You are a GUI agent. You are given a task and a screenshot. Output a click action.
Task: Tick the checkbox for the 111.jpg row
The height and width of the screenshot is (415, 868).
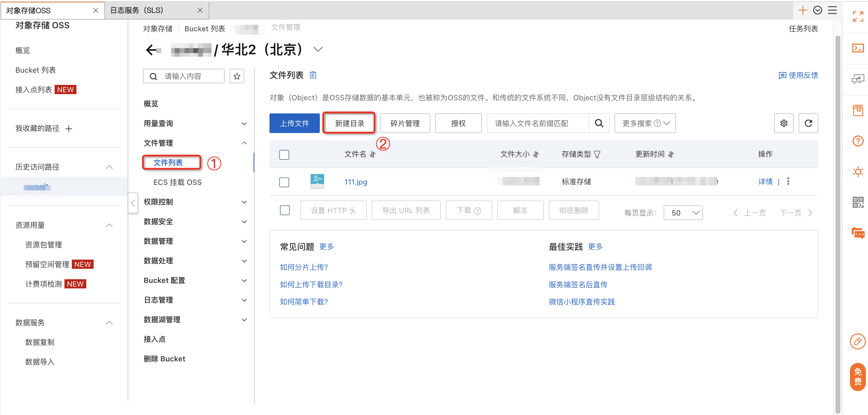pos(284,182)
